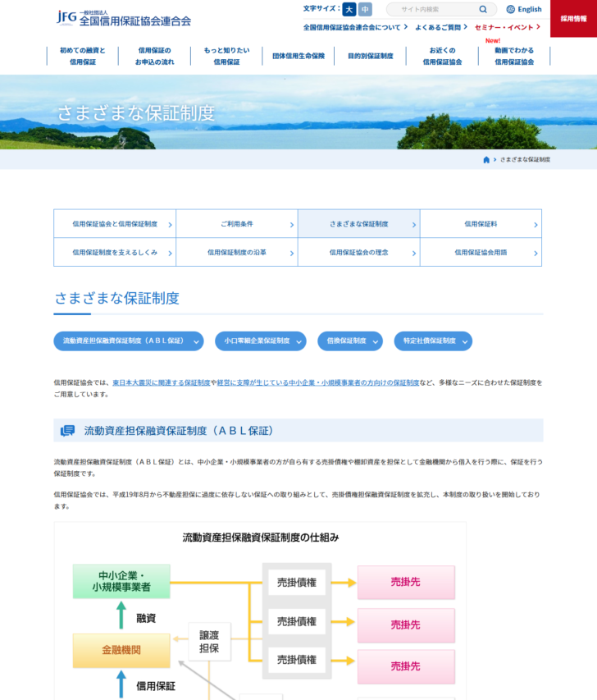Open 東日本大震災に関連する保証制度 link
597x700 pixels.
(x=161, y=382)
